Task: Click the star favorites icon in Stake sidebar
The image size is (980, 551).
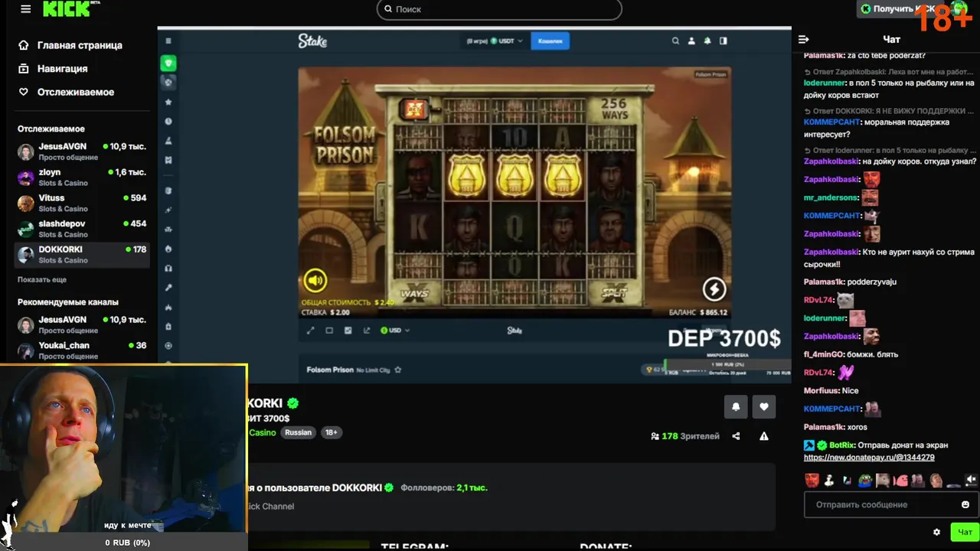Action: [168, 102]
